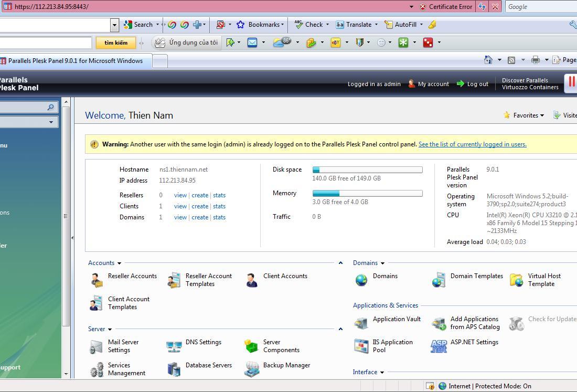Click the Internet Protected Mode status entry
Screen dimensions: 577x392
485,386
